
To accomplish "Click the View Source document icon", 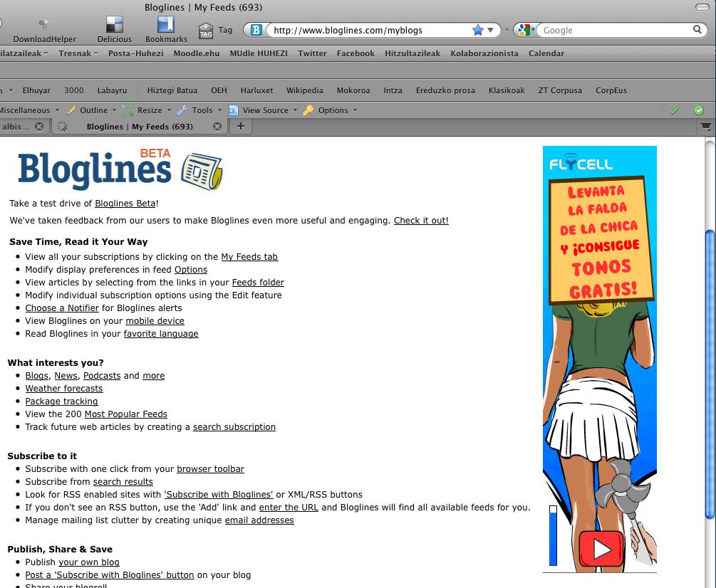I will 234,110.
